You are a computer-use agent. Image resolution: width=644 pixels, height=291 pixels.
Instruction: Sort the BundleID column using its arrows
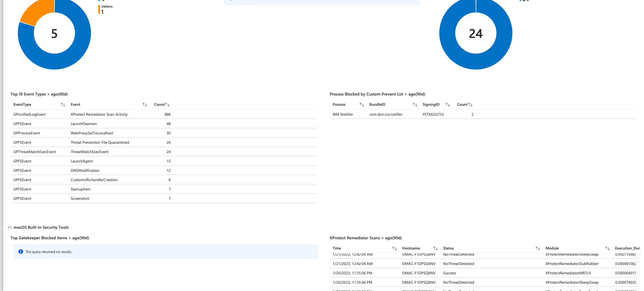[x=415, y=104]
